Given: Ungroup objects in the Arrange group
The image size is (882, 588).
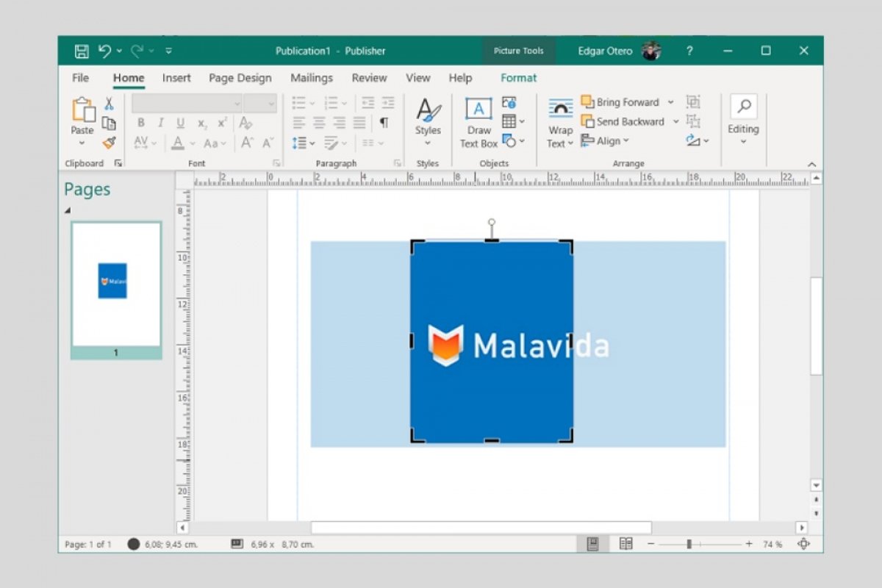Looking at the screenshot, I should pos(692,121).
